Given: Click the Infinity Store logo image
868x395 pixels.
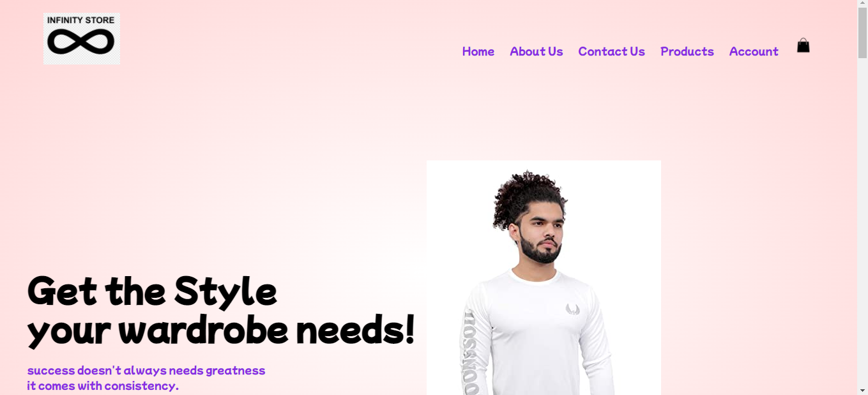Looking at the screenshot, I should pos(82,38).
